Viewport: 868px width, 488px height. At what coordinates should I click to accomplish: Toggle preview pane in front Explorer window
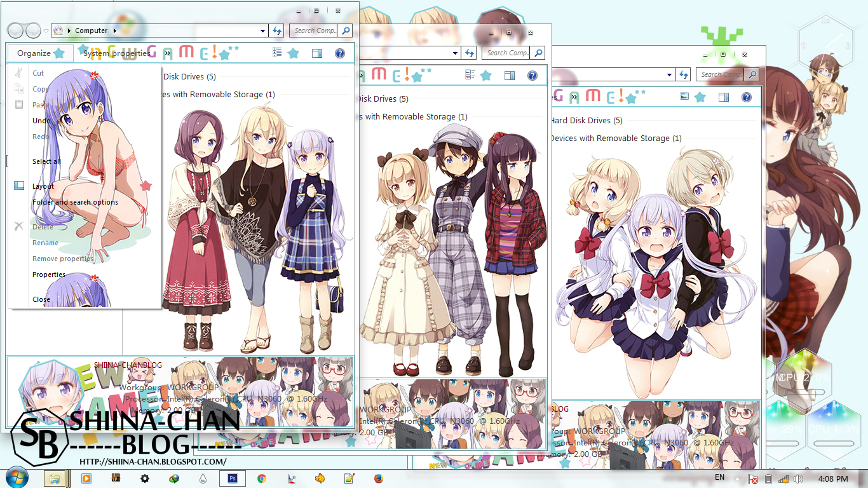[x=317, y=53]
